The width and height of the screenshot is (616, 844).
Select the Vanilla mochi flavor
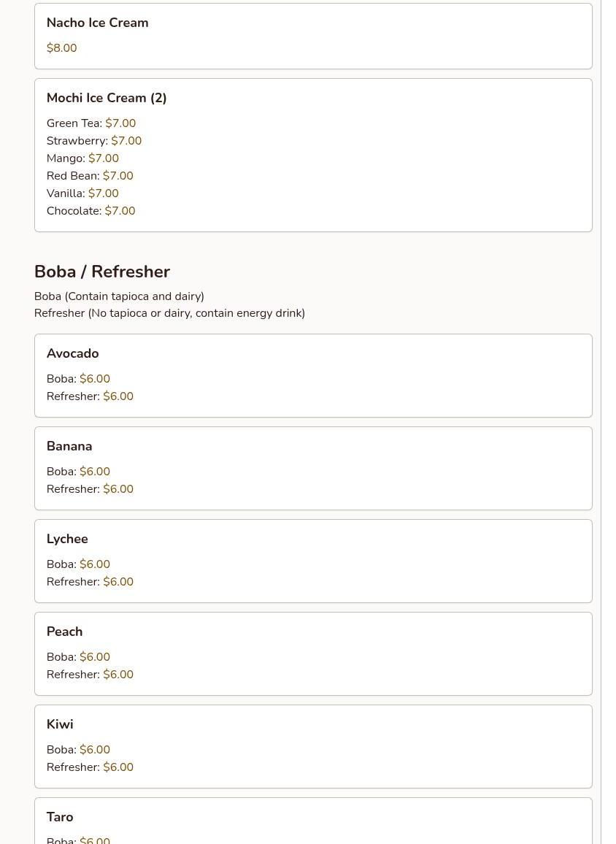(x=83, y=193)
